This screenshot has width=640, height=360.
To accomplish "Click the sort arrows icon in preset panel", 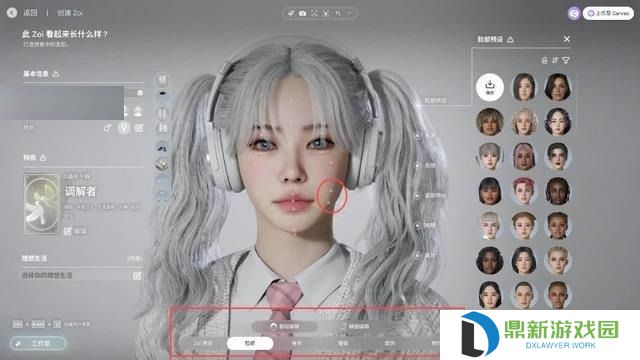I will click(555, 60).
